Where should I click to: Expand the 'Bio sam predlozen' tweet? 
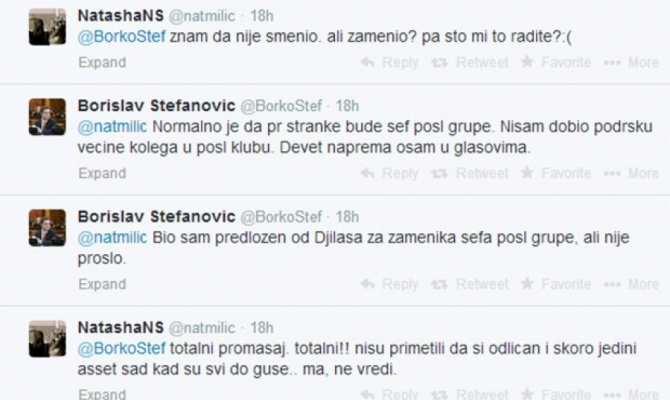pos(102,284)
